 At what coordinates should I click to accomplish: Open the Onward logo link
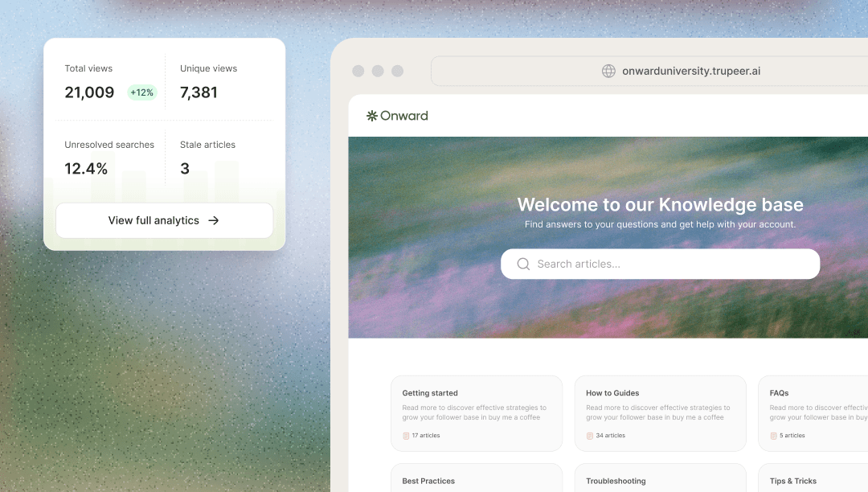(x=397, y=116)
